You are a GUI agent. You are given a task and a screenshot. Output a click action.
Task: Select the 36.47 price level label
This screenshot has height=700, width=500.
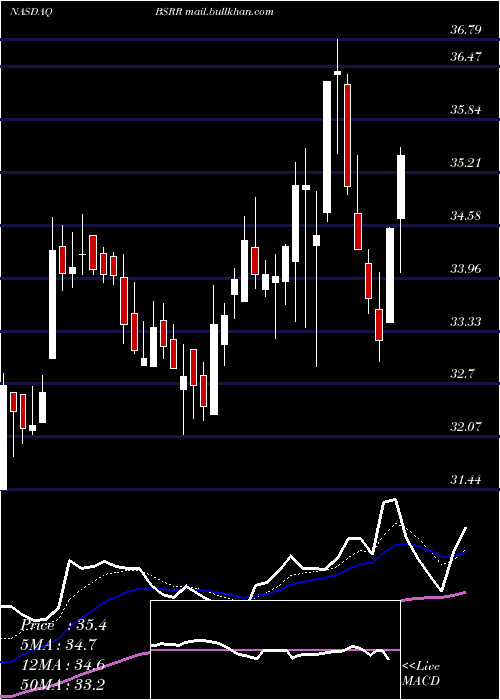pyautogui.click(x=466, y=57)
